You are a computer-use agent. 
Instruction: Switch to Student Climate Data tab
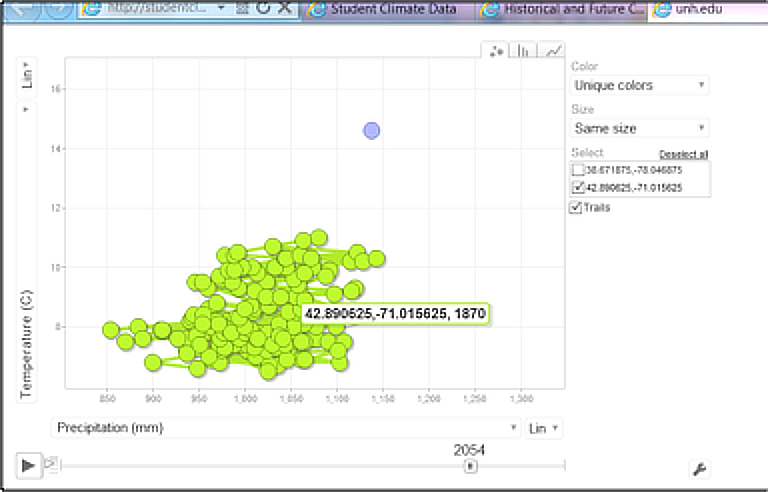point(390,9)
